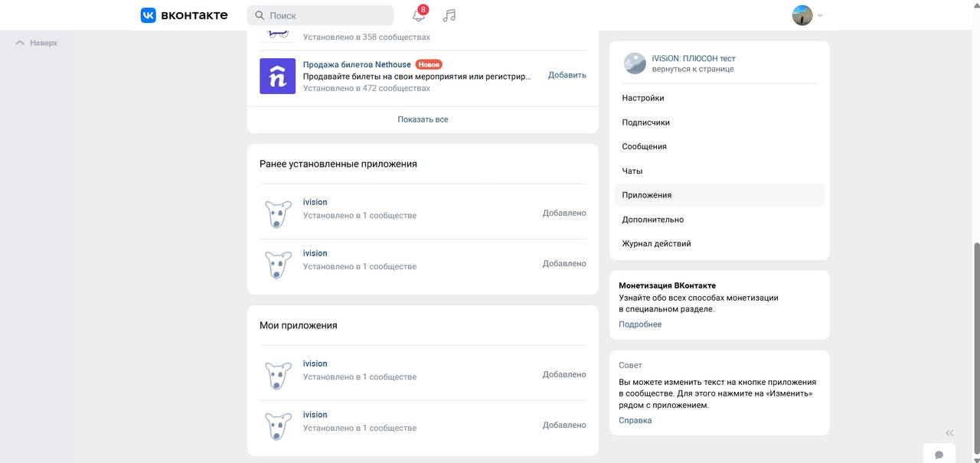Click the VK logo icon

click(x=149, y=15)
